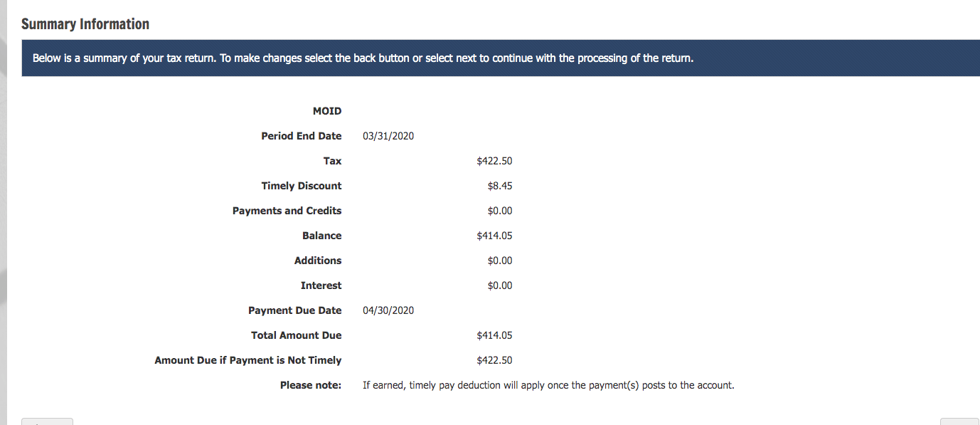
Task: Select the $422.50 tax amount
Action: point(494,160)
